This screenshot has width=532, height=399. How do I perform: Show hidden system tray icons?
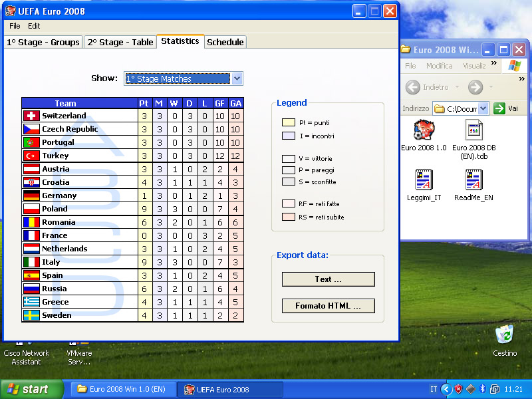tap(446, 389)
